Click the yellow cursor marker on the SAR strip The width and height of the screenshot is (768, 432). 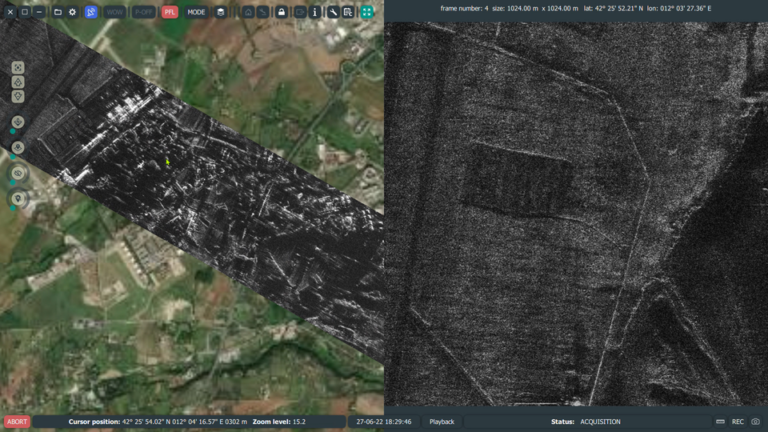coord(168,162)
